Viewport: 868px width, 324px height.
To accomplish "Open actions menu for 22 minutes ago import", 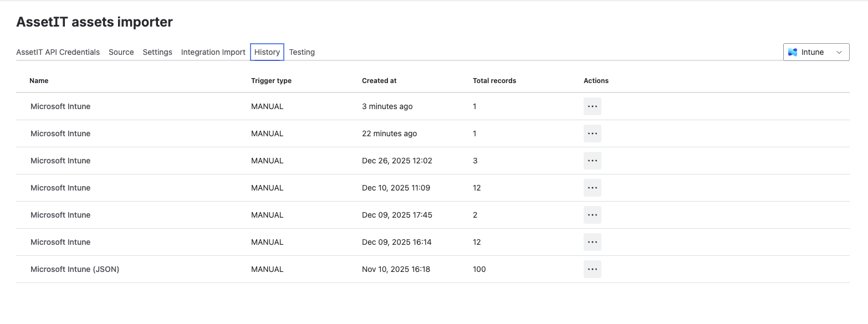I will click(x=592, y=133).
